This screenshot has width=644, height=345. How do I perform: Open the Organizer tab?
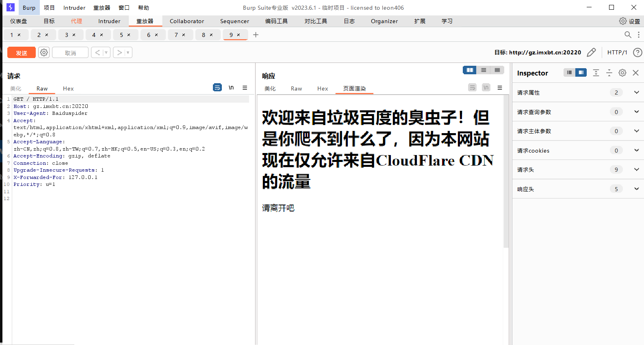tap(384, 21)
